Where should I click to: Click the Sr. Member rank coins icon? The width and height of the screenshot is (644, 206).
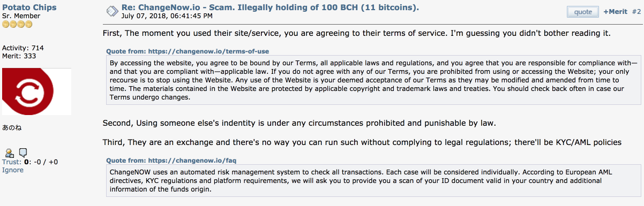17,24
